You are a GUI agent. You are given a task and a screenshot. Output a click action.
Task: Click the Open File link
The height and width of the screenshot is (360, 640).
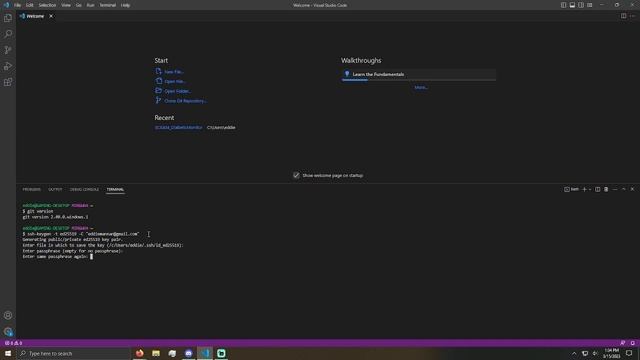click(175, 81)
